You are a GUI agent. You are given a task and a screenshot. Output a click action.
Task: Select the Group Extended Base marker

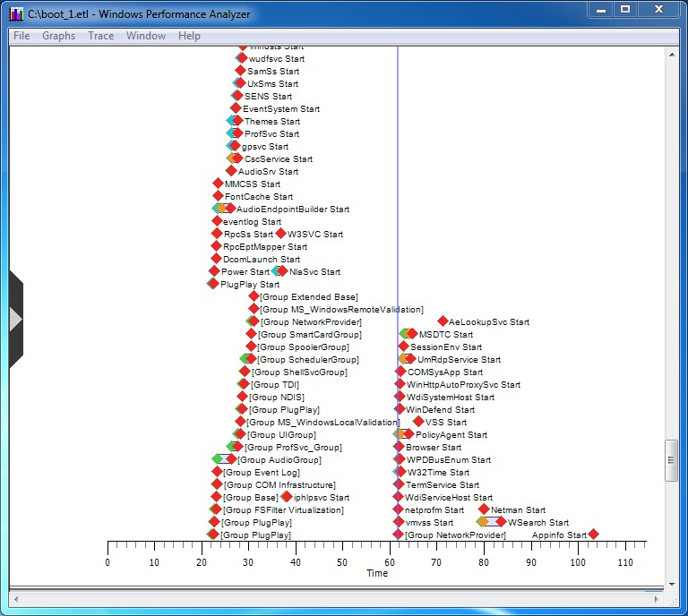[254, 296]
